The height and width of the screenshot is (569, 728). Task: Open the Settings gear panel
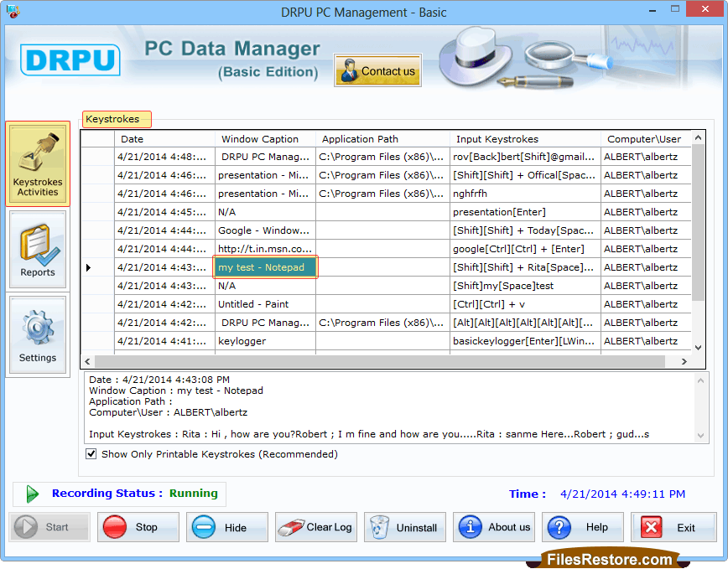(38, 335)
